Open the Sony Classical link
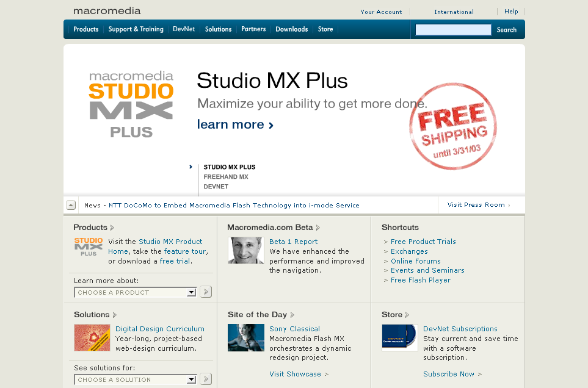The height and width of the screenshot is (388, 588). (294, 329)
